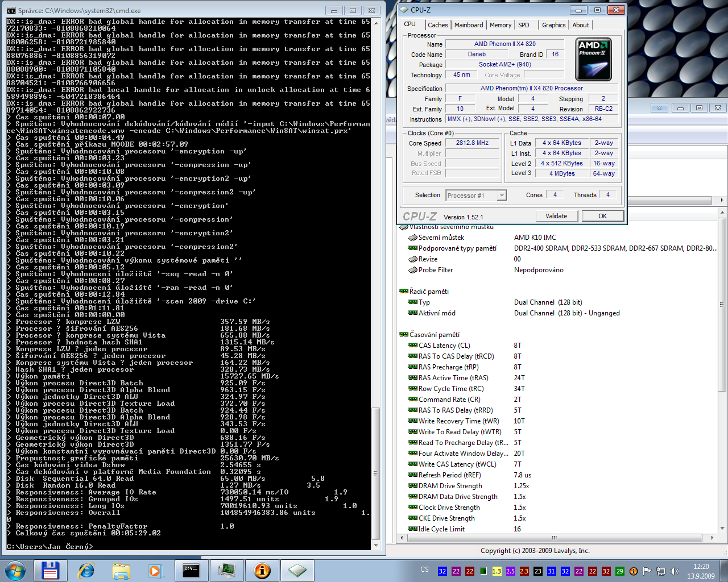The image size is (728, 582).
Task: Switch to the Mainboard tab
Action: click(x=469, y=25)
